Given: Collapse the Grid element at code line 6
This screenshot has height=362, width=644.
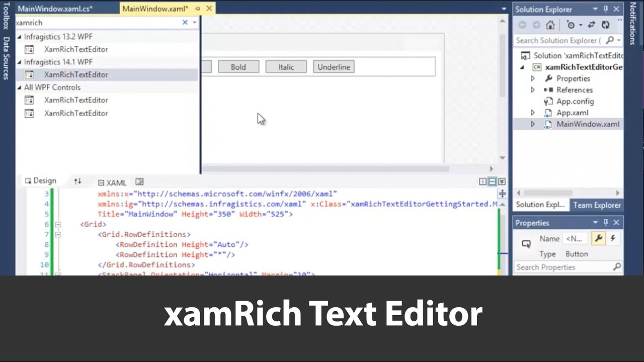Looking at the screenshot, I should pos(58,224).
